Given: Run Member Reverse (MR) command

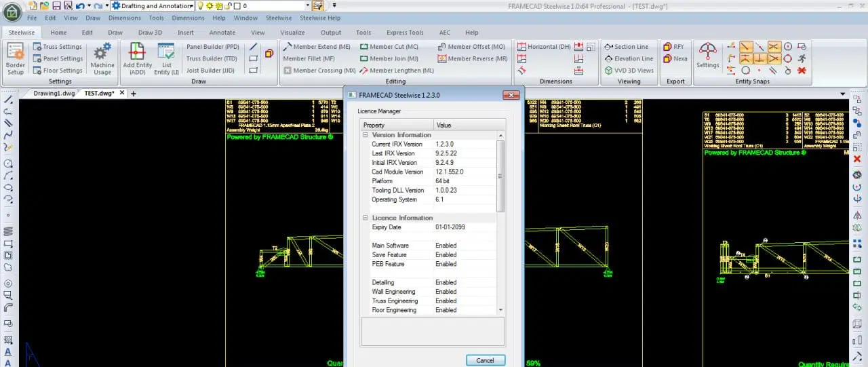Looking at the screenshot, I should (472, 58).
